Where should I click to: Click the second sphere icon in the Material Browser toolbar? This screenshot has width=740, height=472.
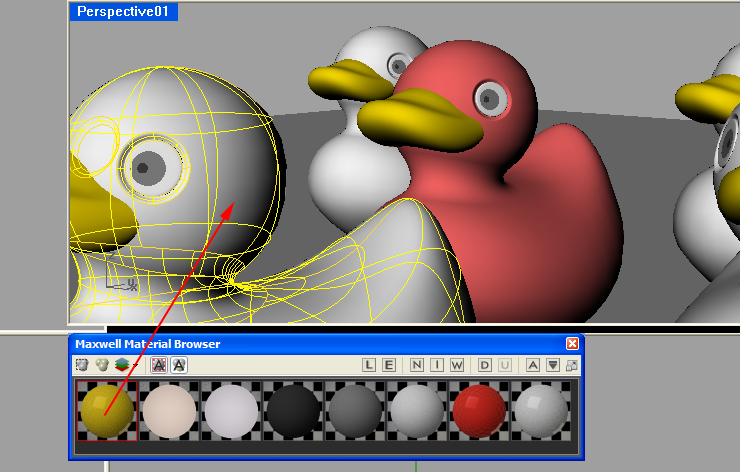(101, 365)
